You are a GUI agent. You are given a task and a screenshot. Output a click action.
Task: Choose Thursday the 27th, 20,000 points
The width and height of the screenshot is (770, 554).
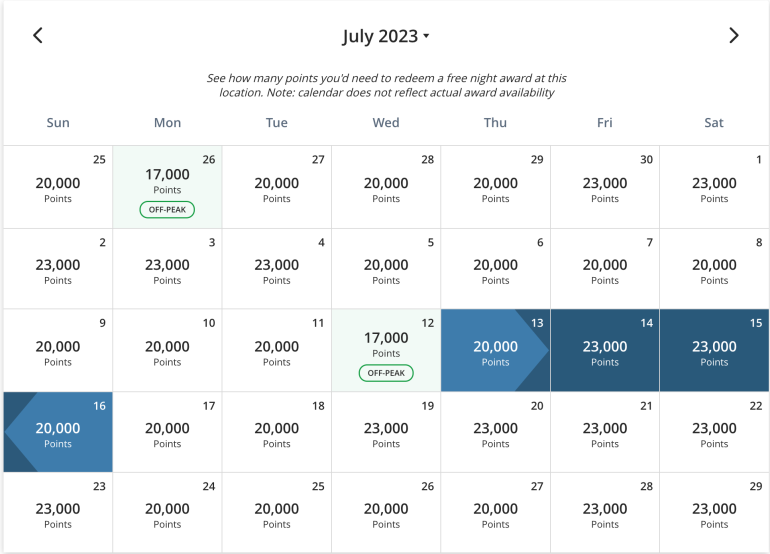(x=495, y=513)
